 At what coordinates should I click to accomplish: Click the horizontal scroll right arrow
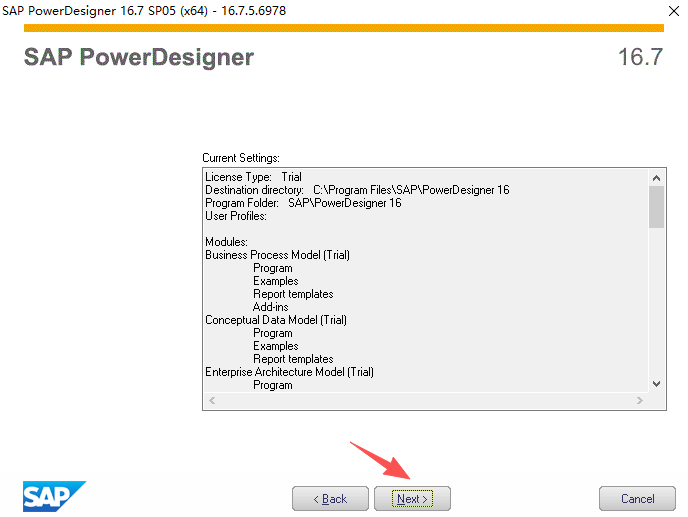[x=640, y=400]
